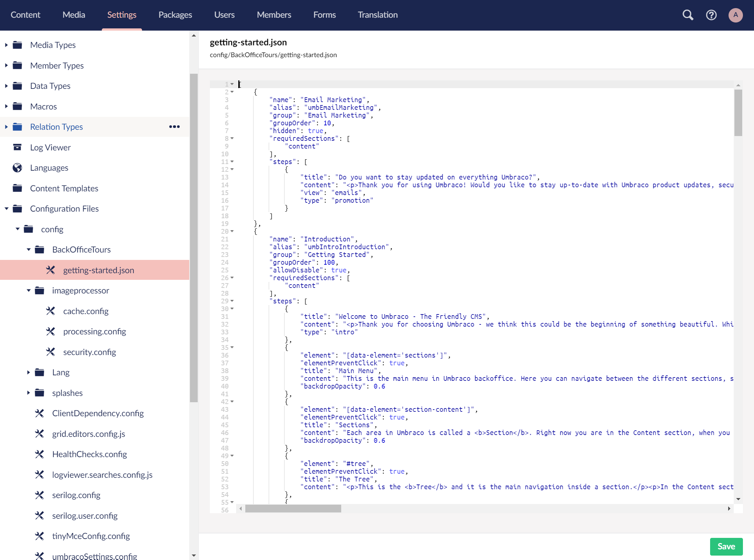
Task: Click the Member Types folder icon
Action: click(17, 66)
